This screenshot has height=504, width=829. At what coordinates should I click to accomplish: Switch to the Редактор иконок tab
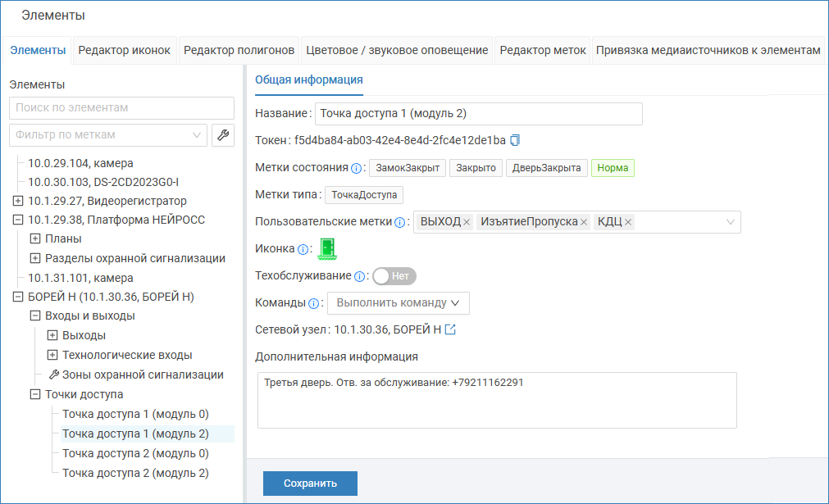pyautogui.click(x=125, y=50)
